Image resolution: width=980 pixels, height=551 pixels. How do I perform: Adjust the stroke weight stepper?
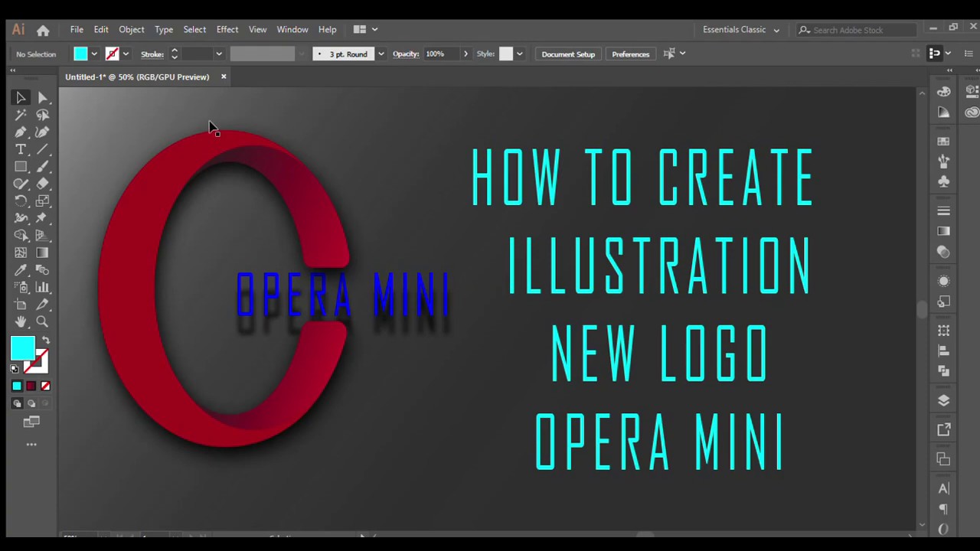(174, 54)
